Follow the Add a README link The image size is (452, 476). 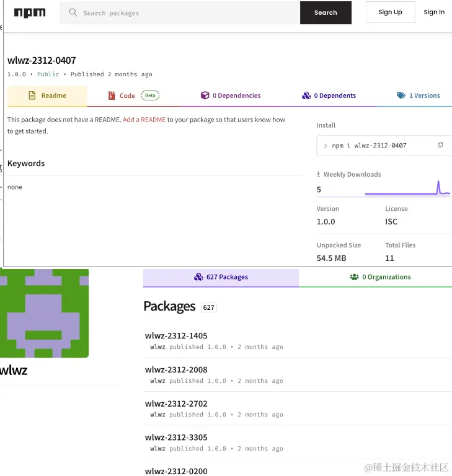click(144, 120)
